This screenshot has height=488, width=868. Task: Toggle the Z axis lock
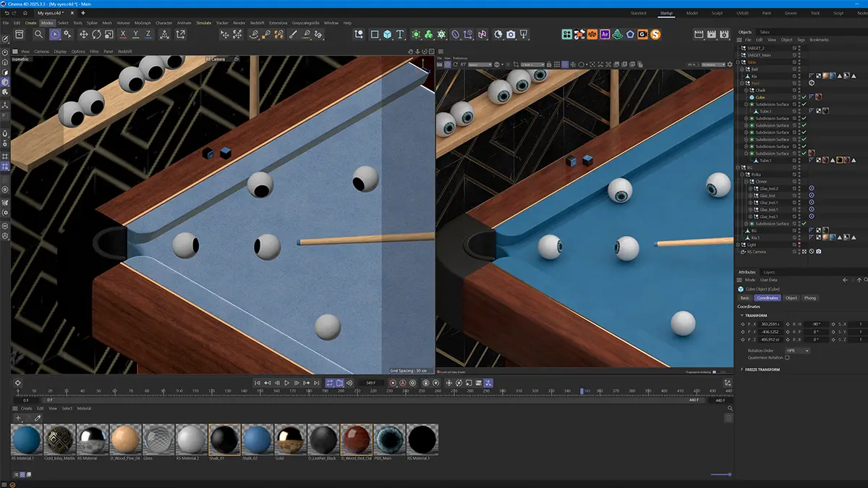click(x=149, y=34)
